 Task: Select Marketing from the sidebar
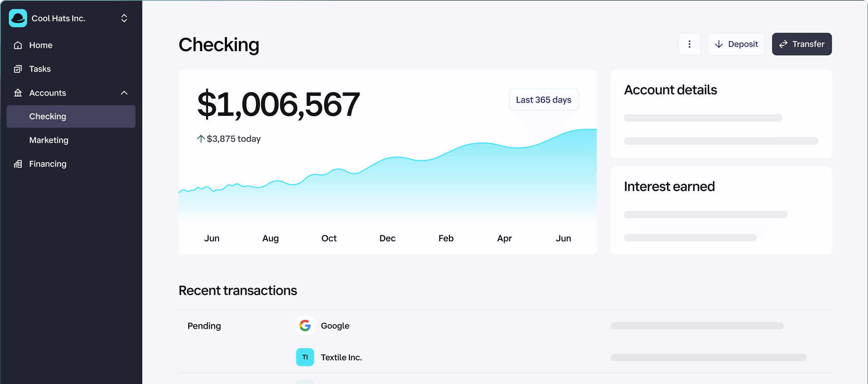pyautogui.click(x=49, y=140)
